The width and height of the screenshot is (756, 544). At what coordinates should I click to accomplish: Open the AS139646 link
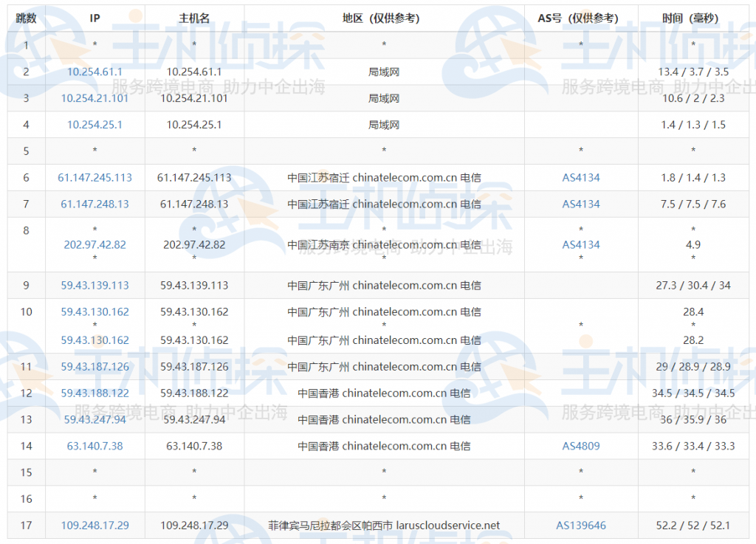pyautogui.click(x=581, y=526)
